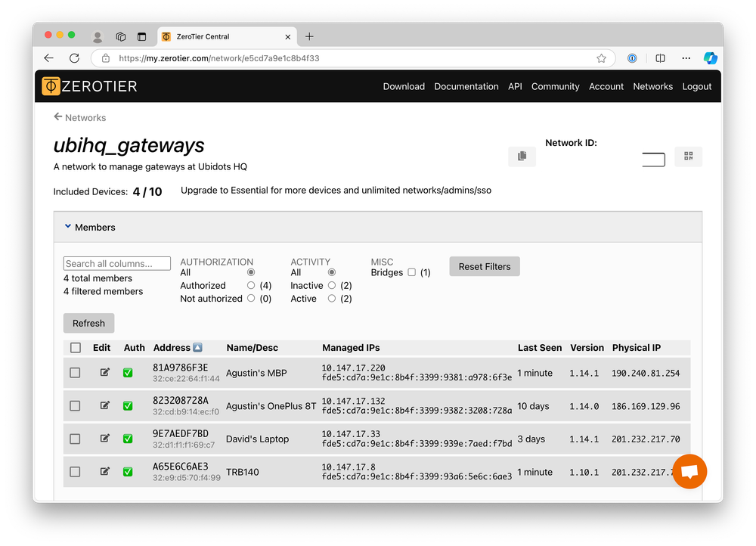The width and height of the screenshot is (756, 546).
Task: Select the header row select-all edit checkbox row
Action: [75, 347]
